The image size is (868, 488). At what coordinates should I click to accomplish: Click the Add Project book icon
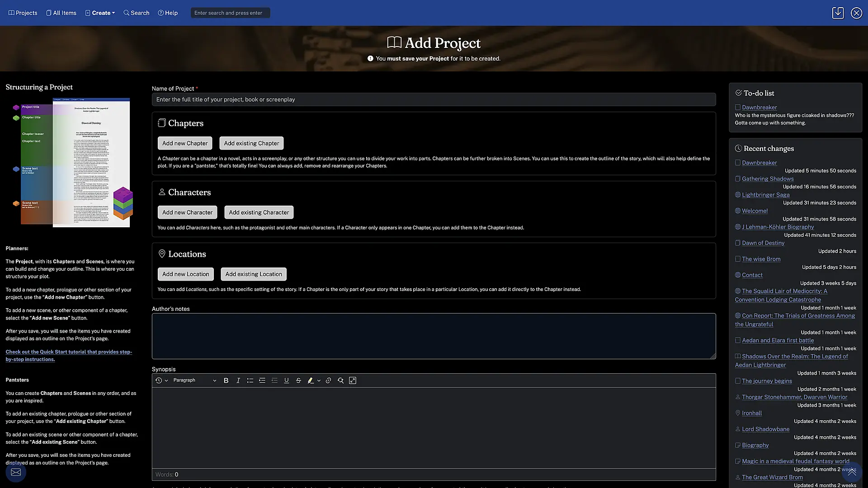coord(394,42)
